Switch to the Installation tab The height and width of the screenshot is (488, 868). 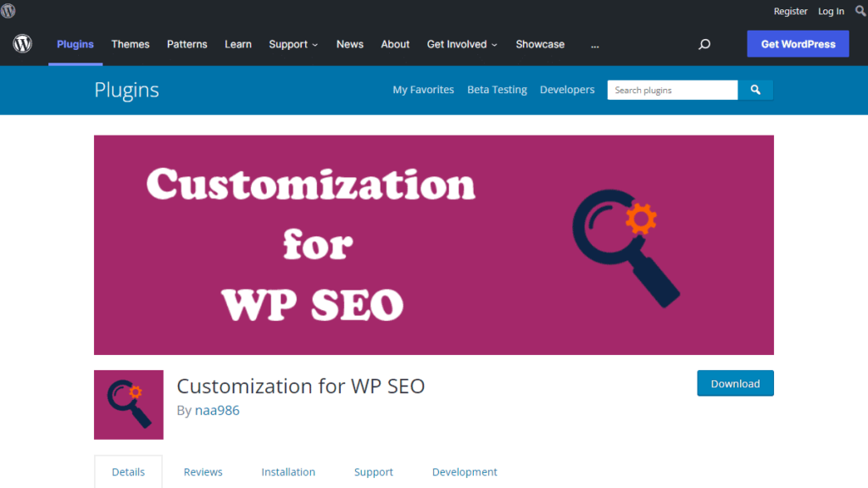pyautogui.click(x=288, y=472)
